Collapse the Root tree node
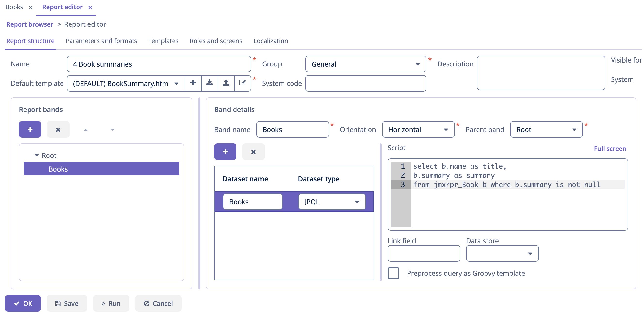The width and height of the screenshot is (644, 314). coord(37,156)
